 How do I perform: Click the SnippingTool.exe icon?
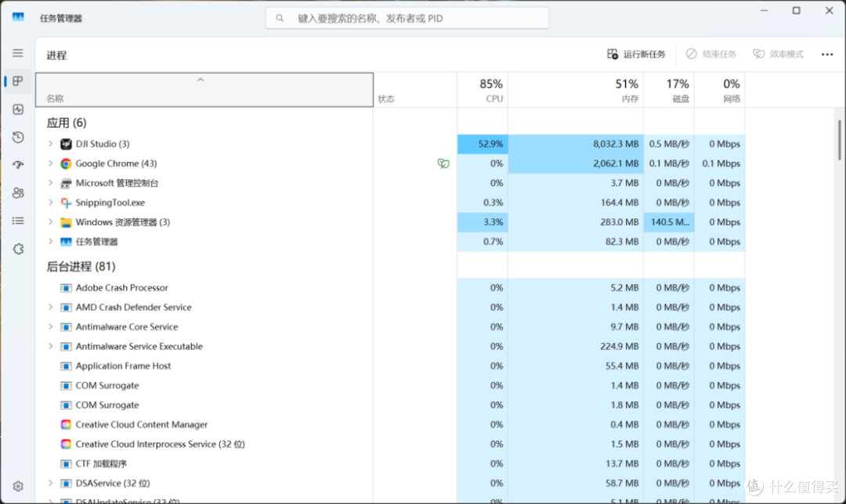tap(66, 203)
